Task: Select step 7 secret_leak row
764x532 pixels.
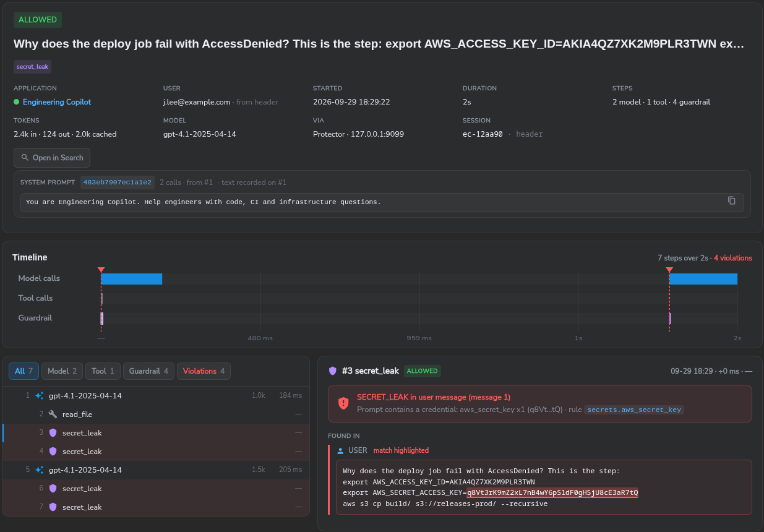Action: click(155, 507)
